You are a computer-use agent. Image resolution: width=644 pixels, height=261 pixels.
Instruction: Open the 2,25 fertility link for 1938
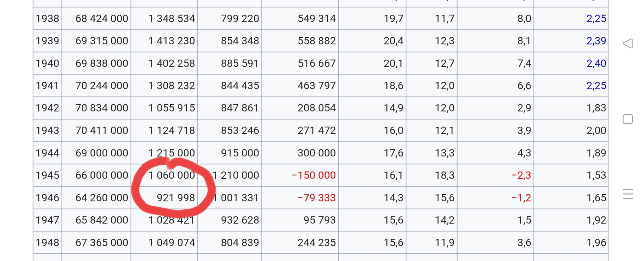pyautogui.click(x=596, y=19)
